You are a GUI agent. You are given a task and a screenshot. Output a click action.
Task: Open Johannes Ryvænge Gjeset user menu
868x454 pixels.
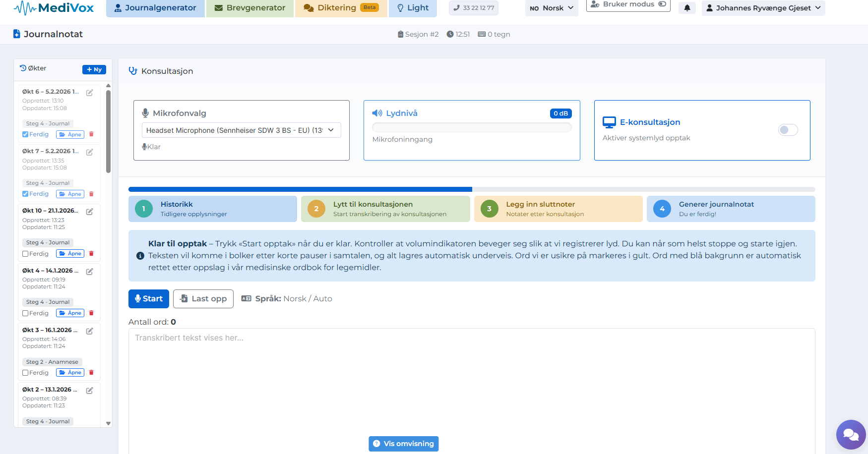[x=763, y=8]
